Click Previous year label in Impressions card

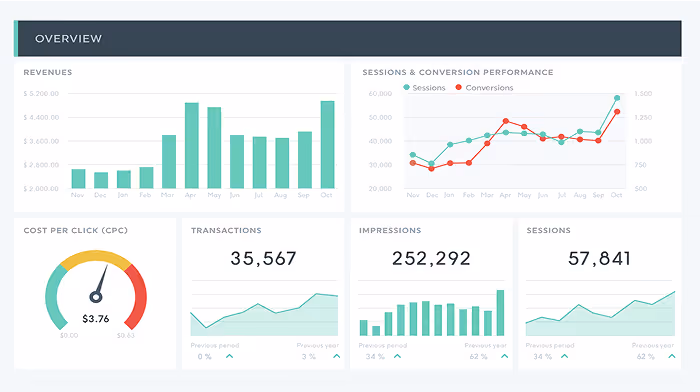pos(485,346)
